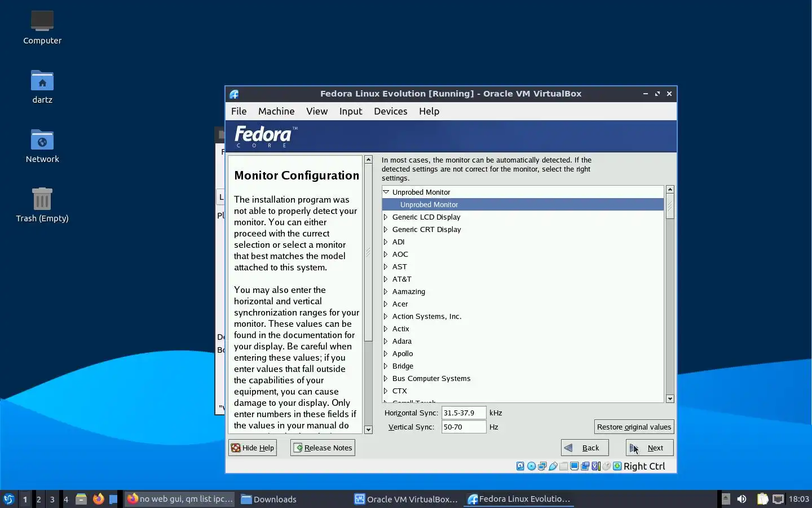Click the display indicator icon in status bar
Viewport: 812px width, 508px height.
pos(574,466)
